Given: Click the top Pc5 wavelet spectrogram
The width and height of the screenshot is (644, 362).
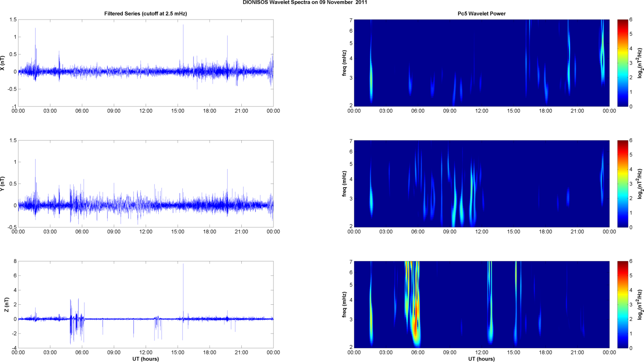Looking at the screenshot, I should (481, 63).
